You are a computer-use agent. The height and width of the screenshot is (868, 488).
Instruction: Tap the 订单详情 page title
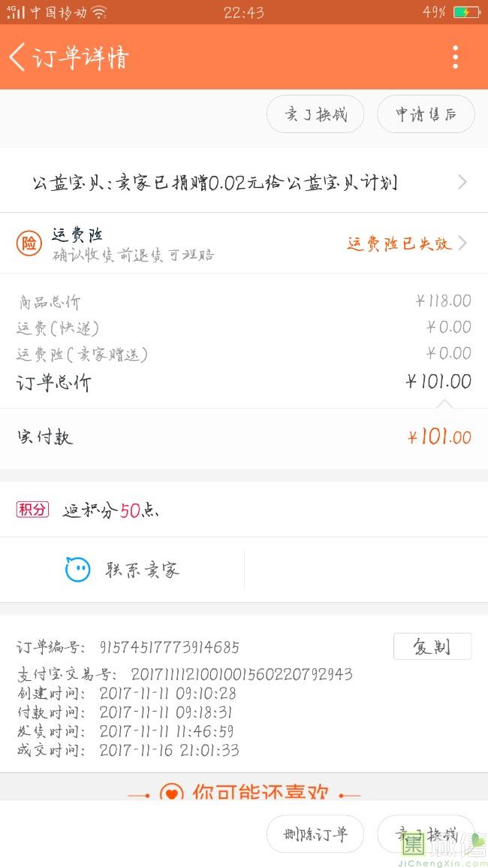point(81,57)
